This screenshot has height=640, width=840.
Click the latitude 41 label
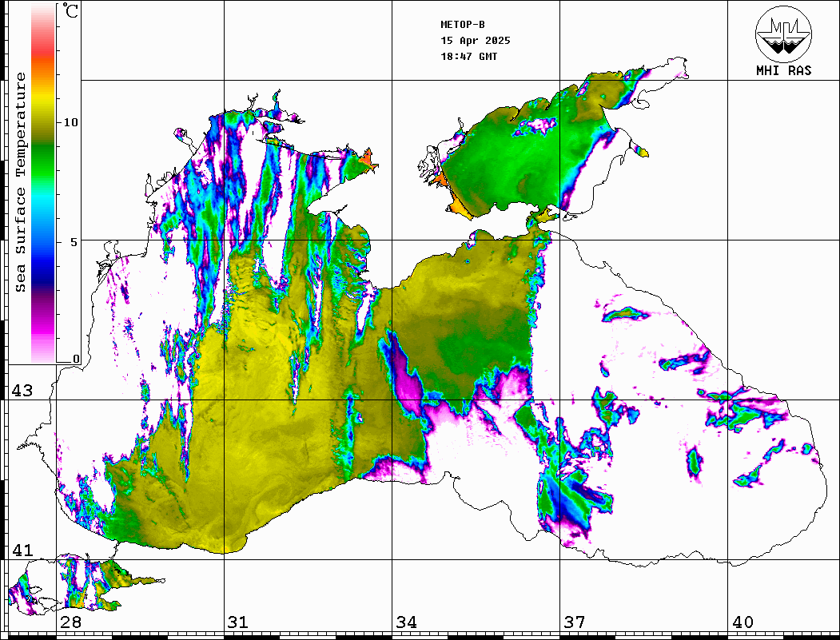click(22, 551)
